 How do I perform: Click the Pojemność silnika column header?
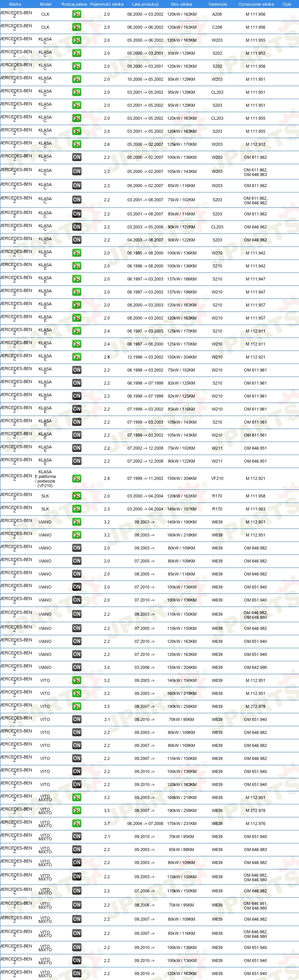[x=107, y=4]
